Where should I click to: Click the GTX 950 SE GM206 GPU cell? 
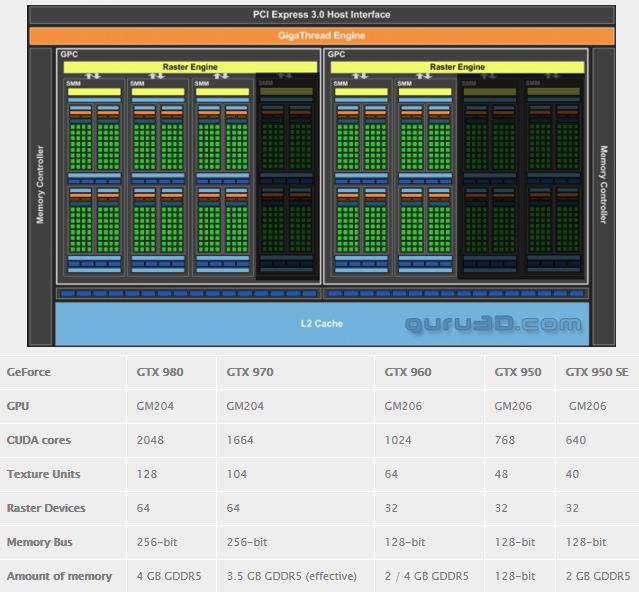point(588,406)
